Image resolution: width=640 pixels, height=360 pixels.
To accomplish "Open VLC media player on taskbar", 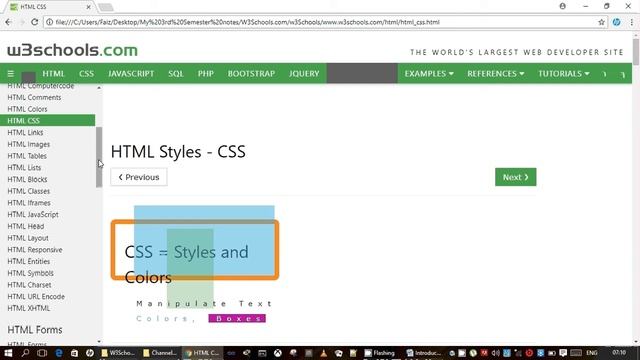I will [x=323, y=353].
